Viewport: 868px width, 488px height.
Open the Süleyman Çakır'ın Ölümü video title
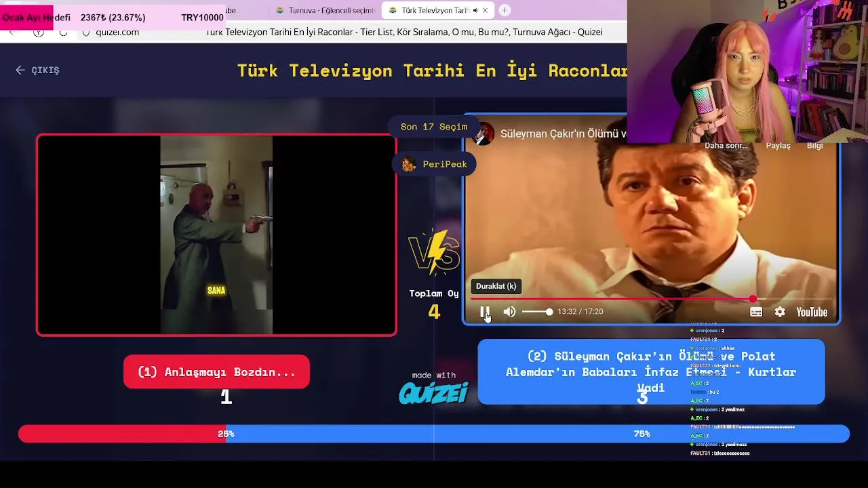(564, 134)
